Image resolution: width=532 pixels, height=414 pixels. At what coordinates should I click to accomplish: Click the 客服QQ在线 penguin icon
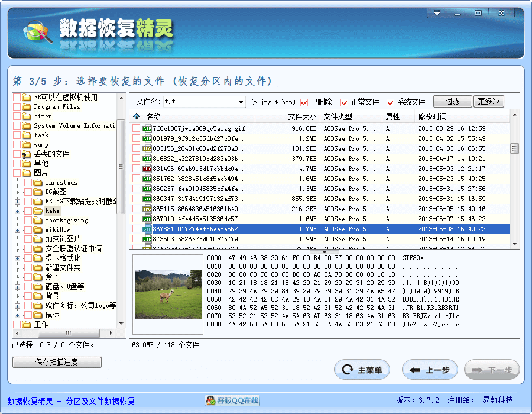(x=210, y=400)
